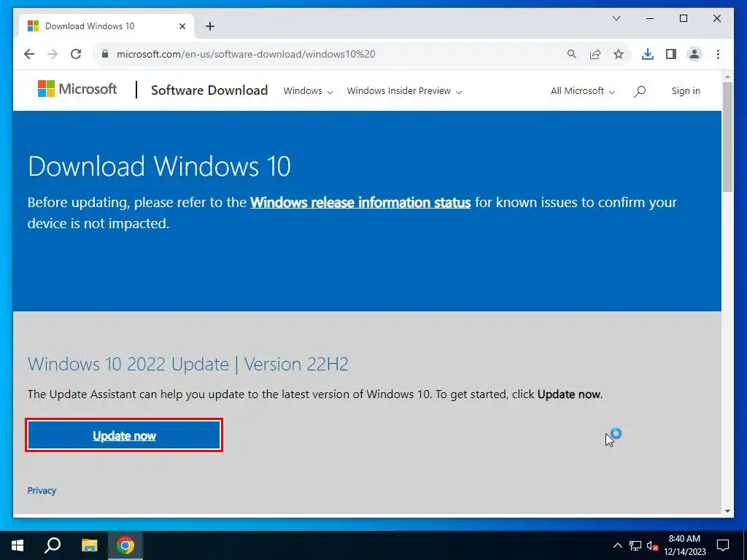Close the Download Windows 10 tab
The width and height of the screenshot is (747, 560).
[x=182, y=26]
